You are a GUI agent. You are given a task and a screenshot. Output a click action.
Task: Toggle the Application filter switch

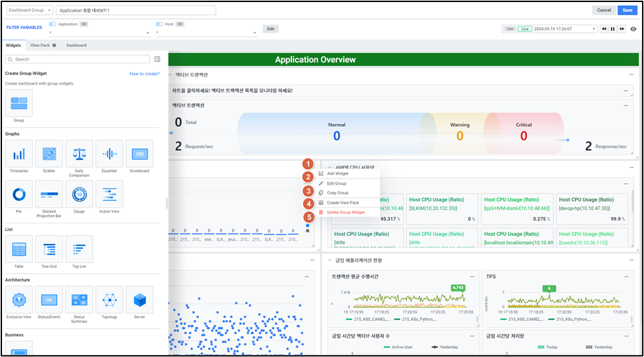(52, 24)
